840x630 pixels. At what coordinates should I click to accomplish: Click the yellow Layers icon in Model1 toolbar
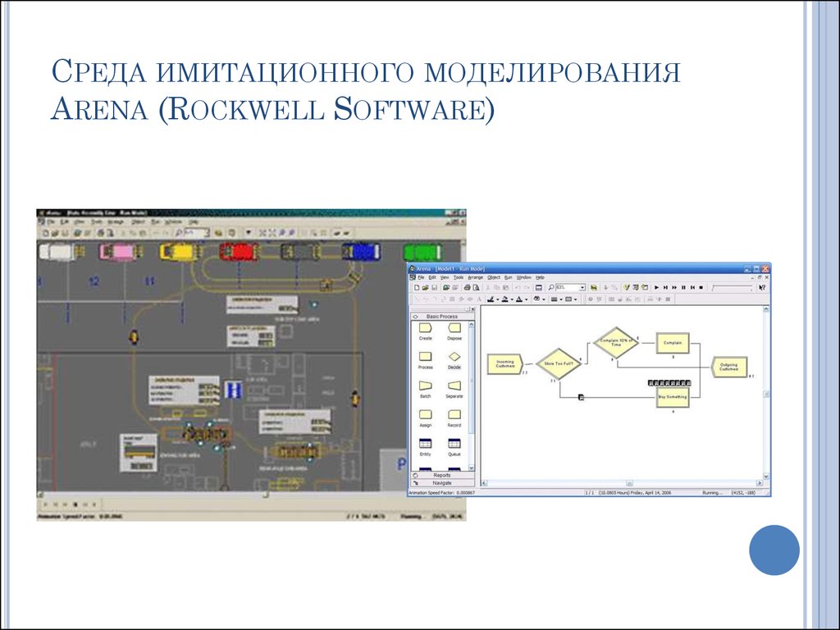coord(594,288)
